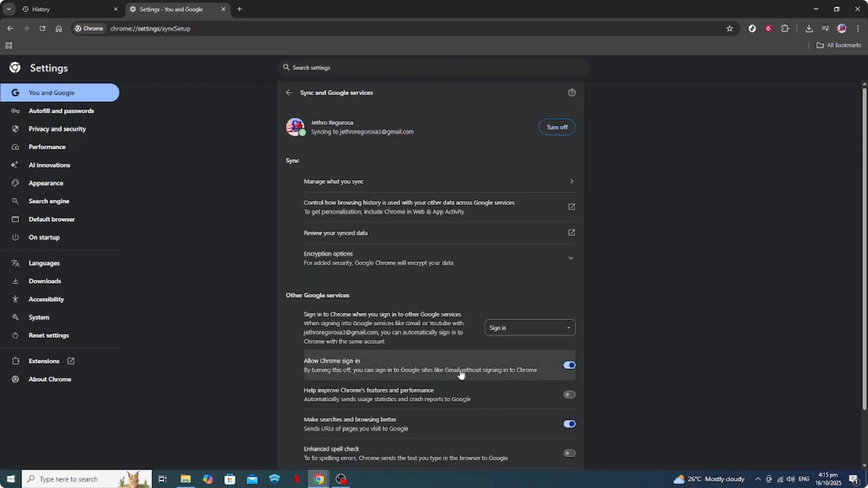Open the tab search dropdown arrow
868x488 pixels.
(9, 9)
